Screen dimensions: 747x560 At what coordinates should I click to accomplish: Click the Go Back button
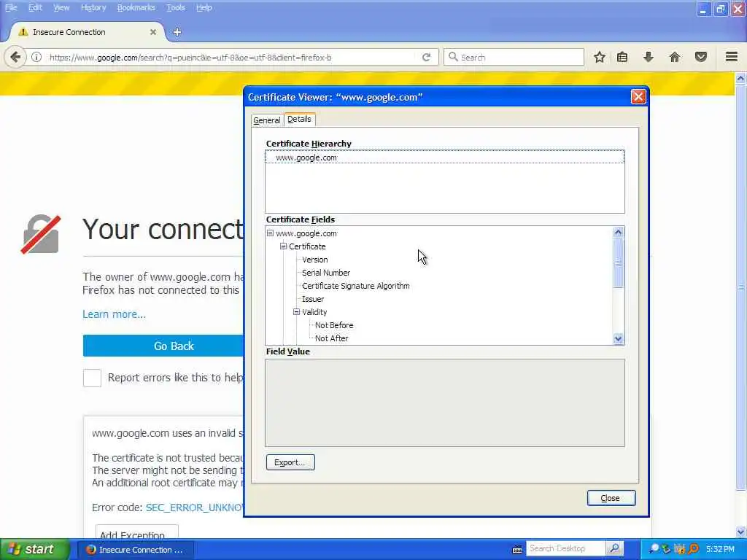163,346
